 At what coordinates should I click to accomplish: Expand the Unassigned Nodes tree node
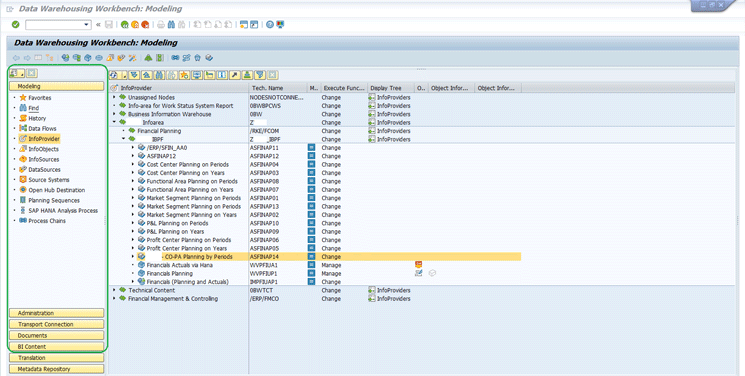click(x=114, y=97)
